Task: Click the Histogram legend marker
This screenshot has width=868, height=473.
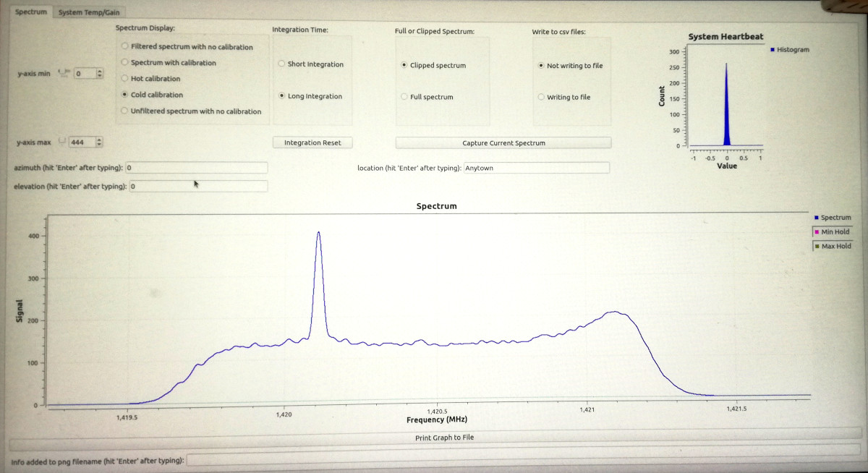Action: (773, 50)
